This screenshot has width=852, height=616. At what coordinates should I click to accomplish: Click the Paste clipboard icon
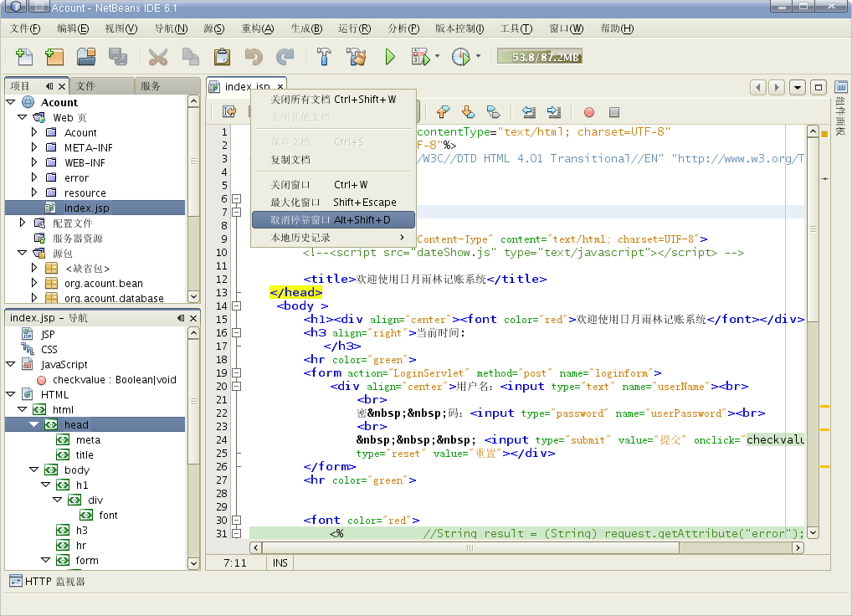pos(222,56)
